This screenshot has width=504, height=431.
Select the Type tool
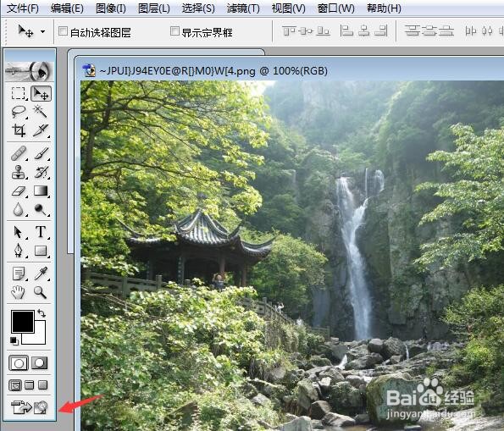pyautogui.click(x=41, y=232)
